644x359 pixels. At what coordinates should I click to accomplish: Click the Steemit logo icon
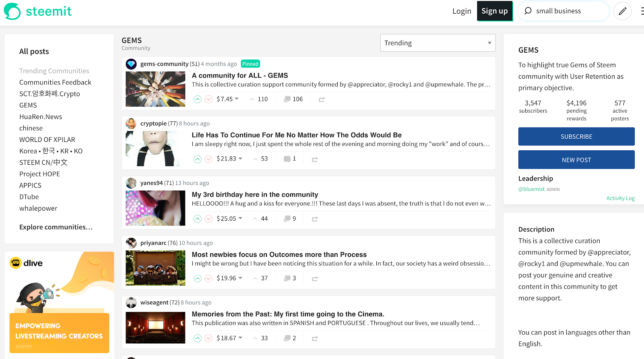[x=12, y=11]
